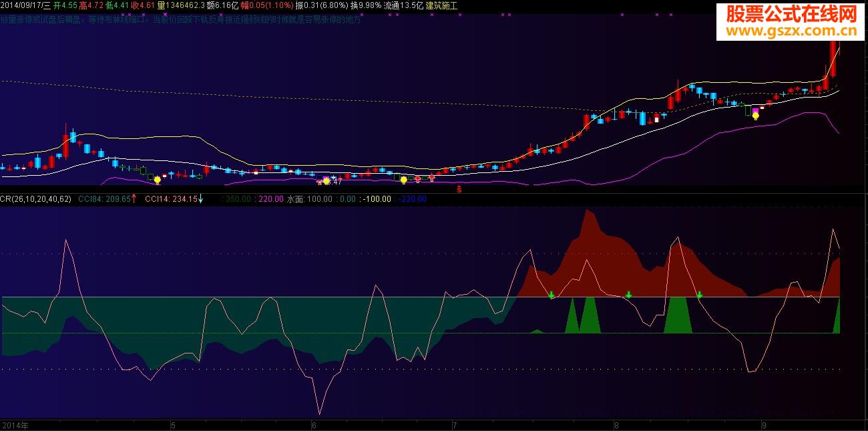This screenshot has width=868, height=431.
Task: Jump to month 7 on time axis
Action: (455, 425)
